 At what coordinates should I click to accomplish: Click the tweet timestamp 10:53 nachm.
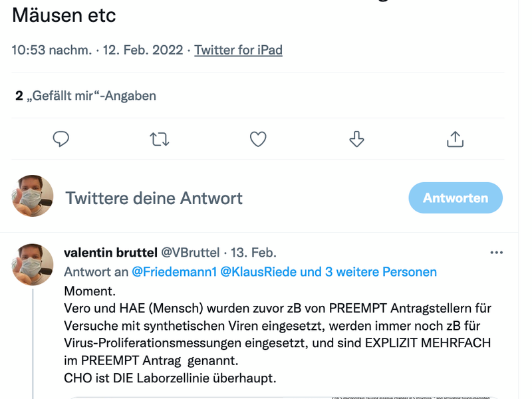tap(52, 51)
